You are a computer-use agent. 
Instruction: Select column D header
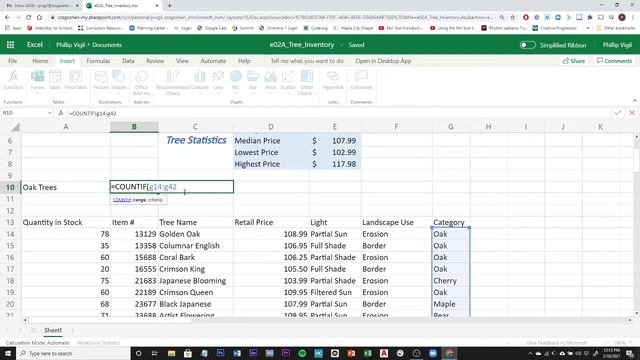(271, 127)
